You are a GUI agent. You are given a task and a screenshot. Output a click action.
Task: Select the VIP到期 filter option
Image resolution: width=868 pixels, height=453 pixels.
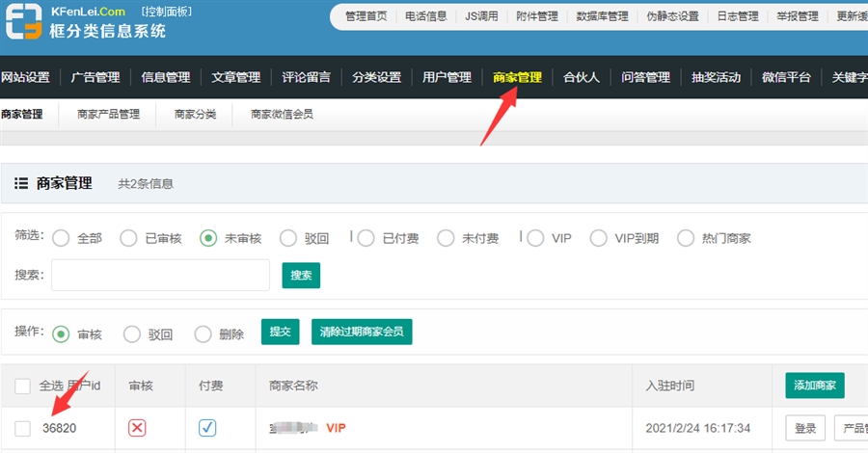point(598,238)
